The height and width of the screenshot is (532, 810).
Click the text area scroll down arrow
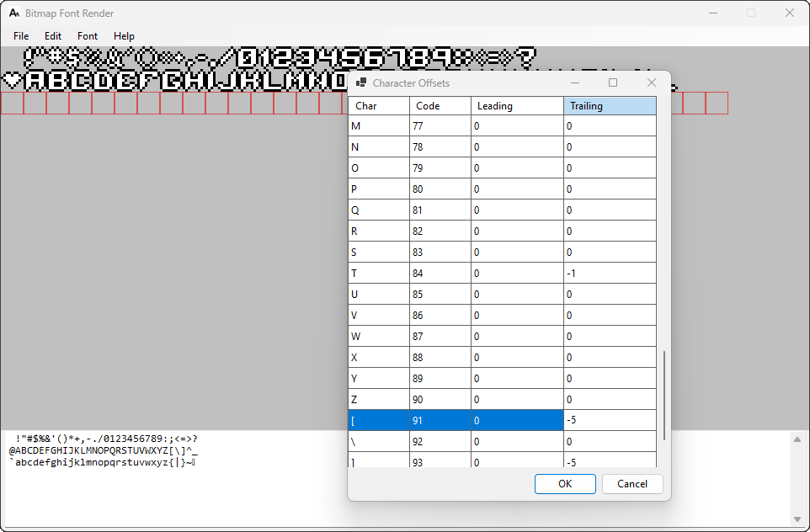797,519
